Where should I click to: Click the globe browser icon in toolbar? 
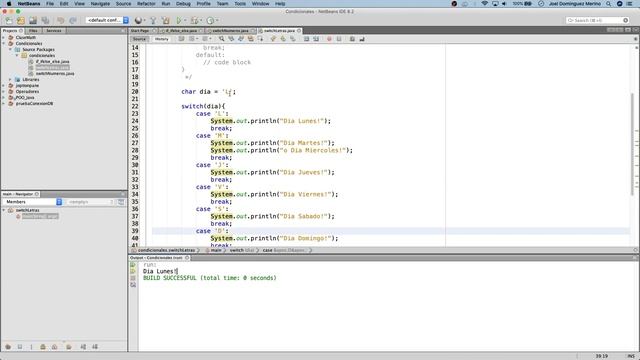click(x=139, y=20)
